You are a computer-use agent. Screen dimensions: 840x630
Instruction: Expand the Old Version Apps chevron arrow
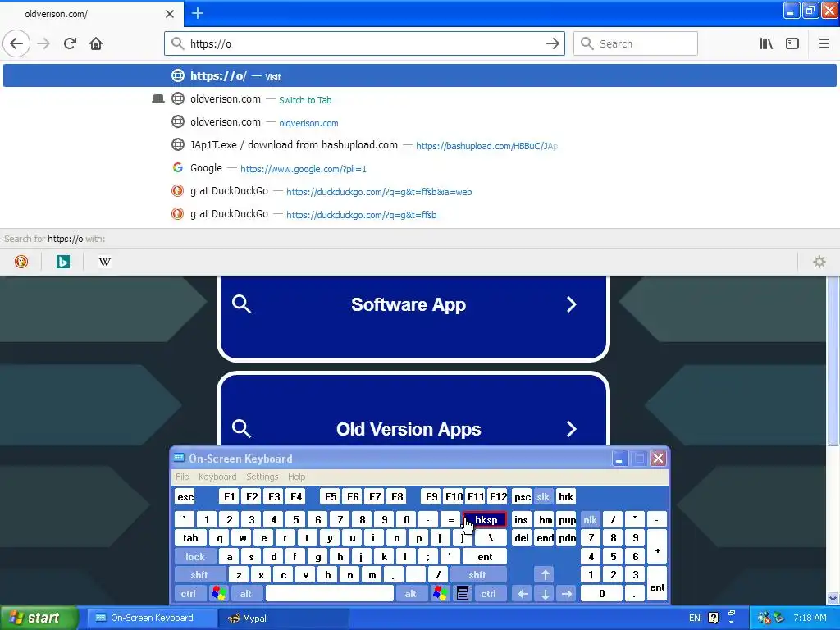[572, 428]
